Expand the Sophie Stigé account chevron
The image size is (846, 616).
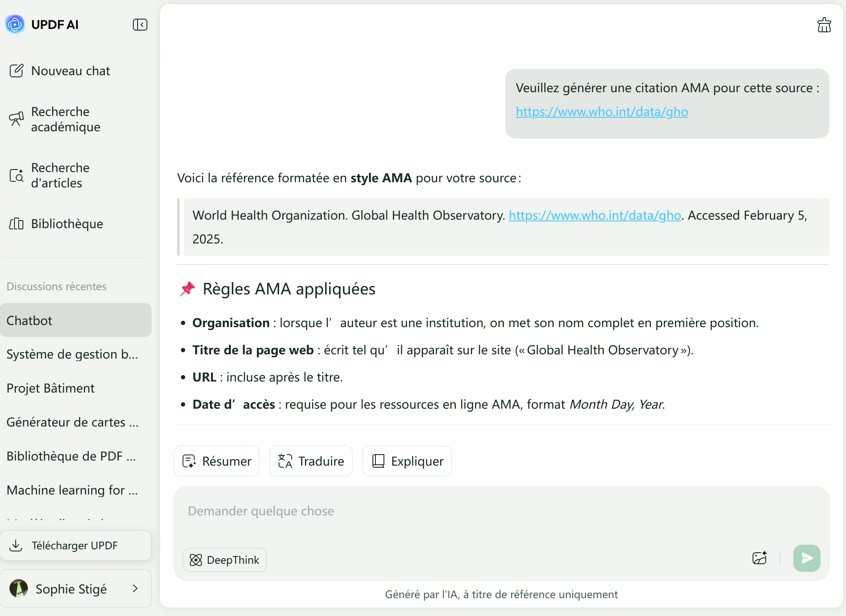click(135, 588)
